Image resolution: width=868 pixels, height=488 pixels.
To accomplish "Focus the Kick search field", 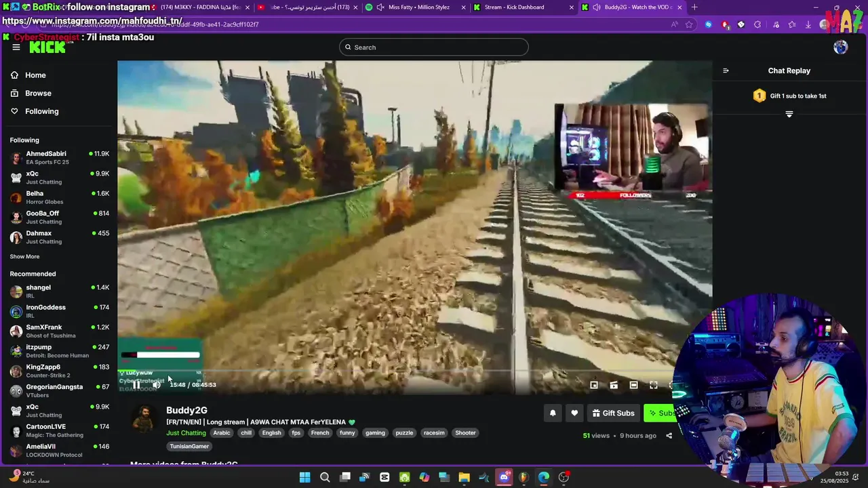I will tap(434, 47).
